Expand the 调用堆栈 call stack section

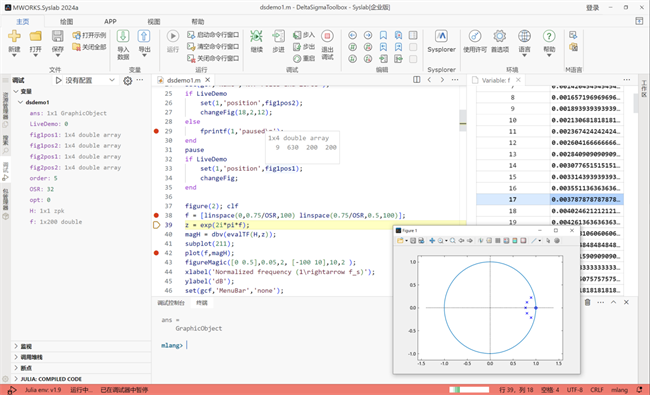click(16, 357)
